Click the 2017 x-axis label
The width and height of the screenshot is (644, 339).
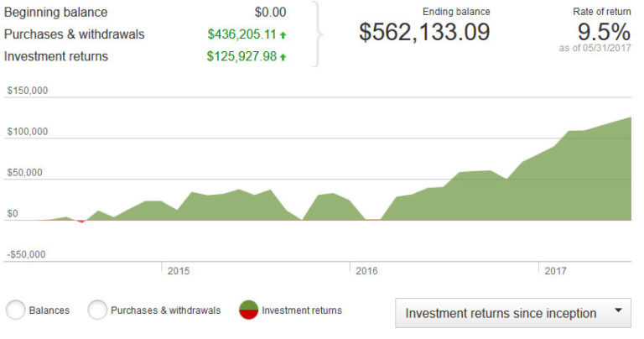555,271
